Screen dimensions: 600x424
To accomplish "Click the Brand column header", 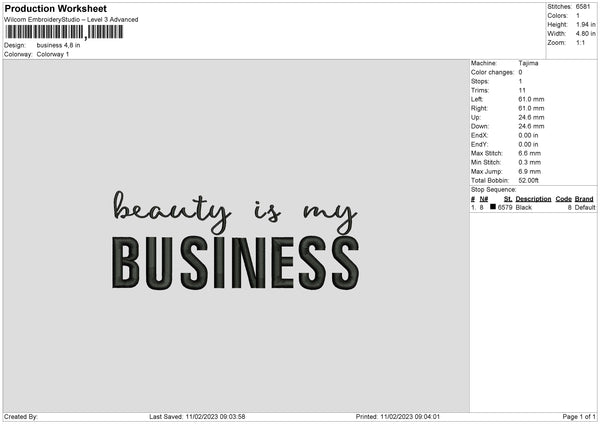I will 584,199.
